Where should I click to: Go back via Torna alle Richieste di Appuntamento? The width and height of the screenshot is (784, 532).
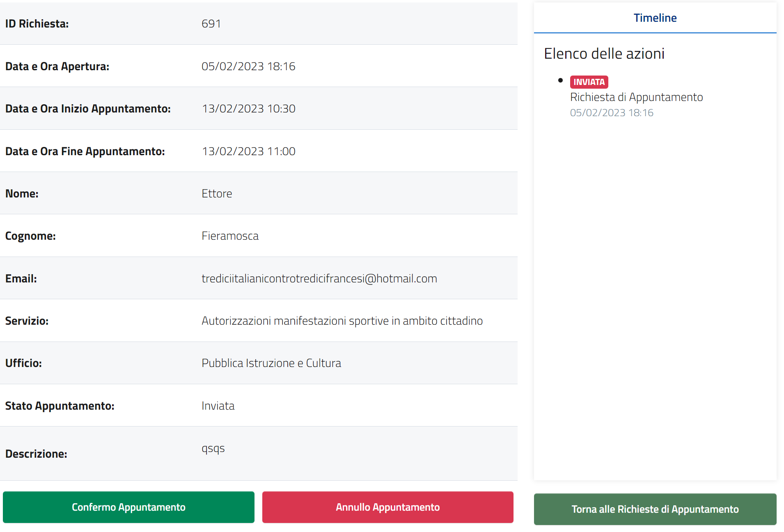tap(655, 509)
